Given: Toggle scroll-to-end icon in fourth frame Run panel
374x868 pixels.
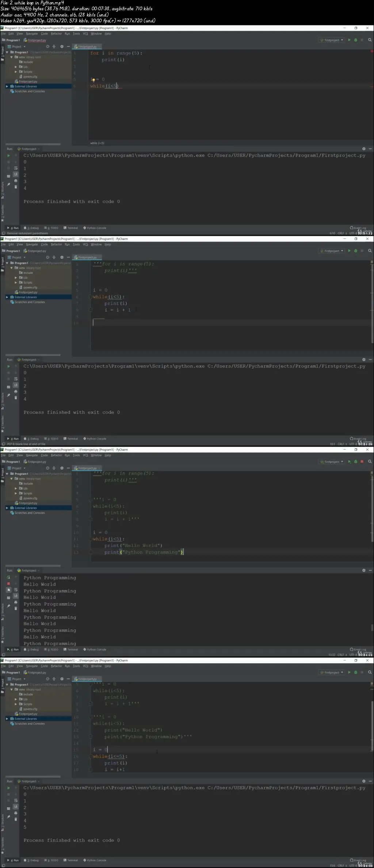Looking at the screenshot, I should click(x=16, y=807).
